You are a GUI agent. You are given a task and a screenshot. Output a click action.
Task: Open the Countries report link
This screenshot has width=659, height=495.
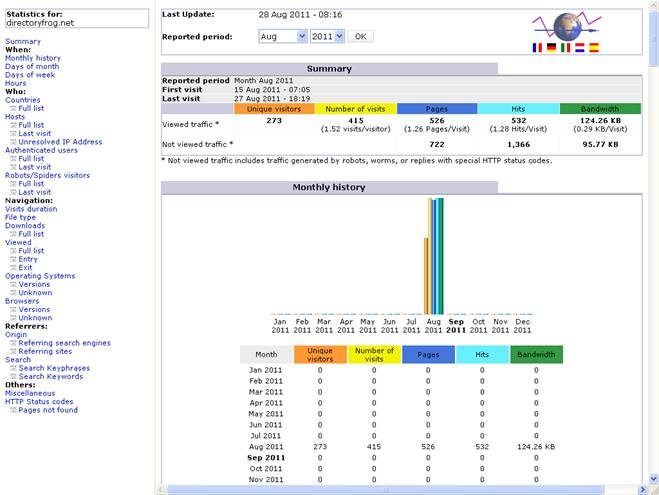(23, 100)
